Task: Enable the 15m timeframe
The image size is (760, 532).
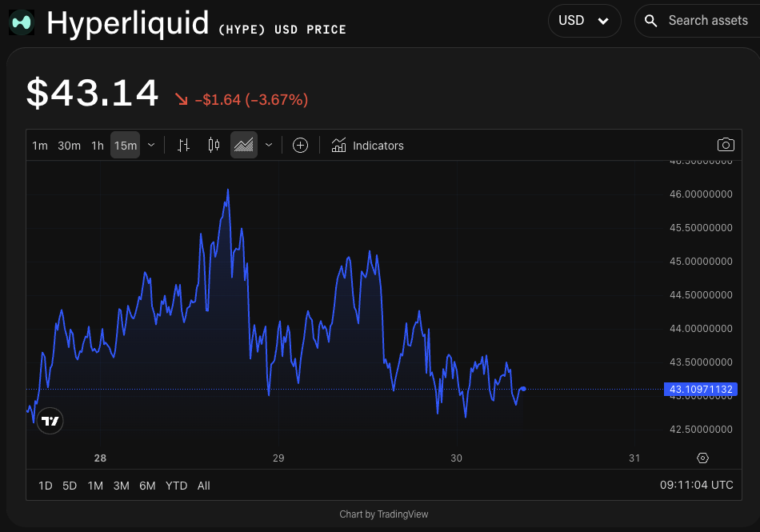Action: coord(125,146)
